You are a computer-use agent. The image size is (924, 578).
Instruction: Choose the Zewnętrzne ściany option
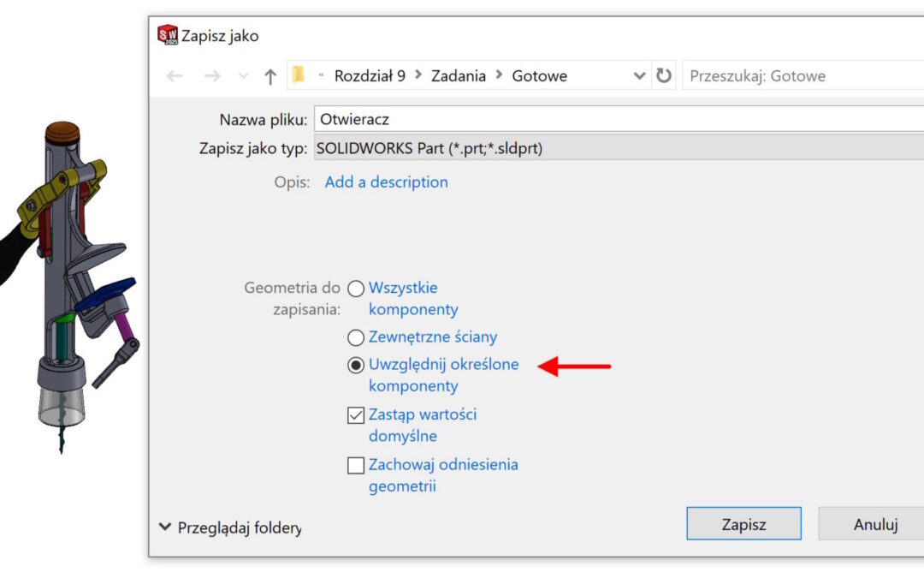(356, 338)
